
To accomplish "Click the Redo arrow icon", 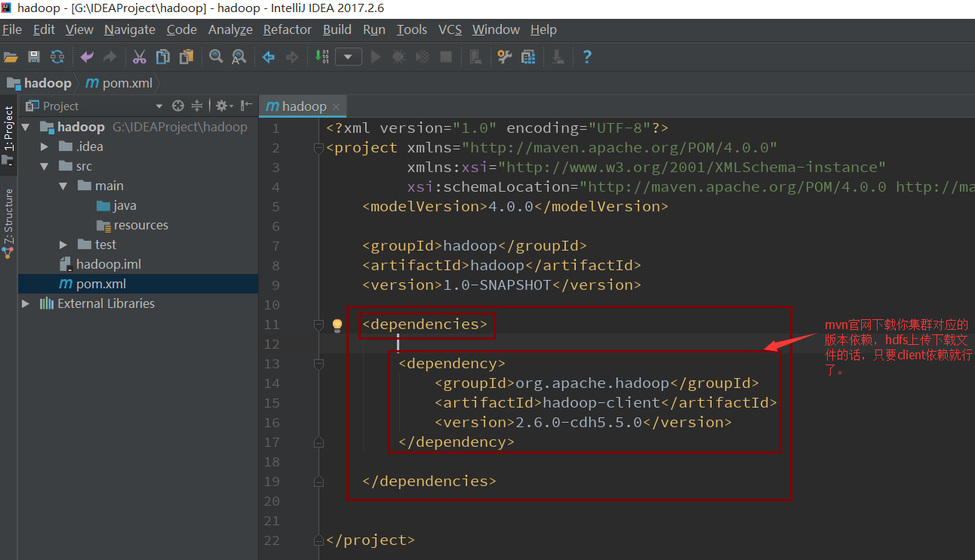I will [109, 57].
